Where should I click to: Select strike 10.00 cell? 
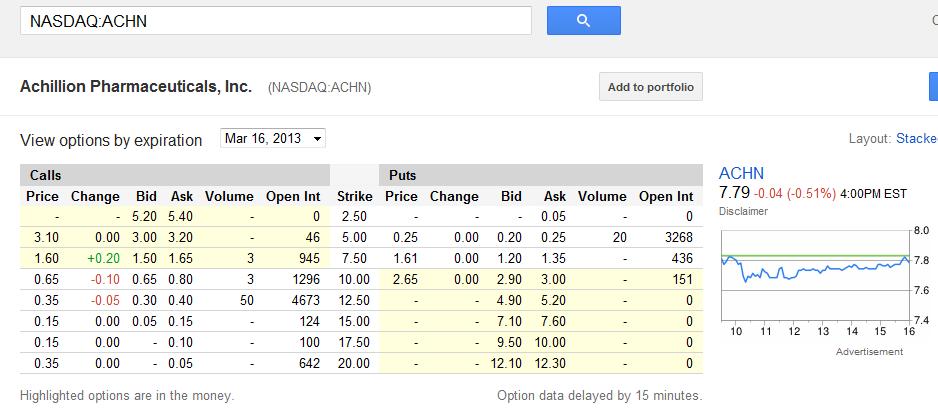(354, 279)
